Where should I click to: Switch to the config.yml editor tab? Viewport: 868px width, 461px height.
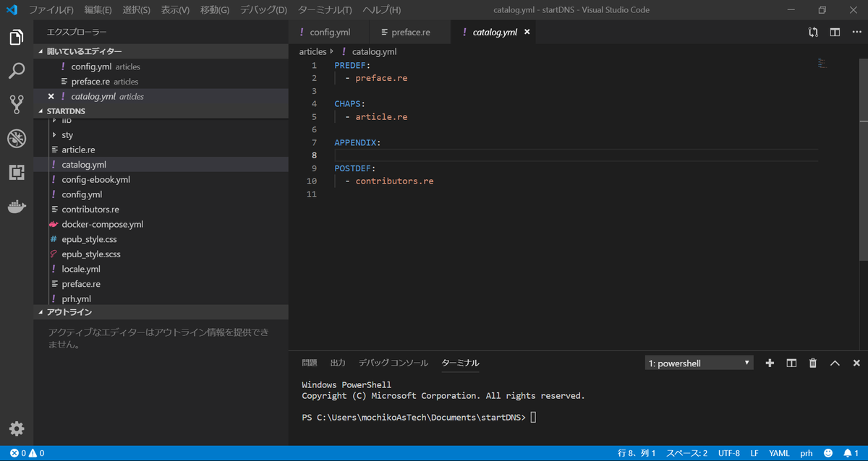coord(329,32)
